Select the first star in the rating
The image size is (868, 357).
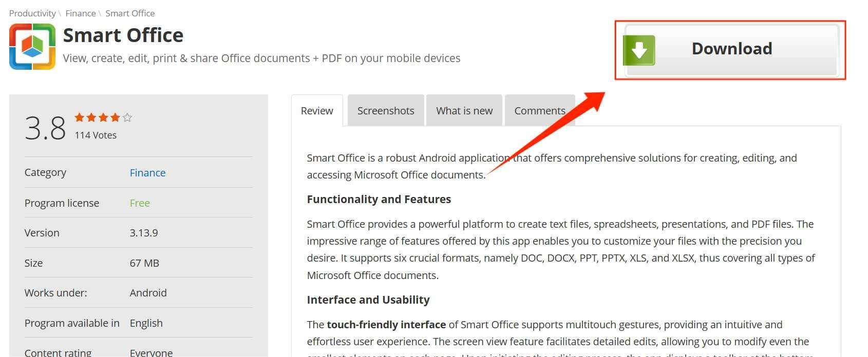click(x=80, y=117)
